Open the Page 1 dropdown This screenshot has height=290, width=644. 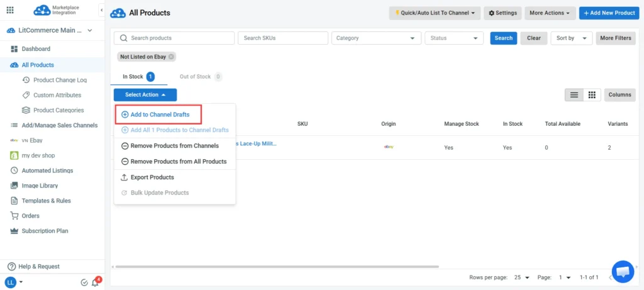[x=565, y=277]
